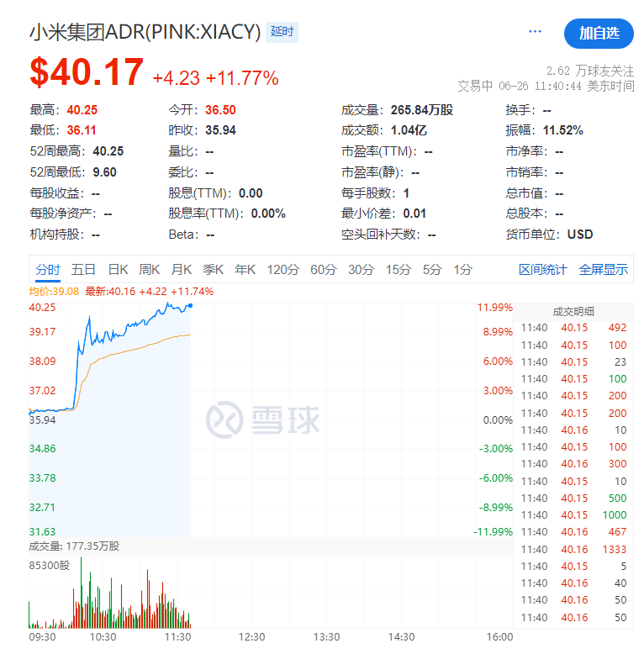Click the 股息率(TTM) value 0.00%
644x654 pixels.
coord(268,214)
